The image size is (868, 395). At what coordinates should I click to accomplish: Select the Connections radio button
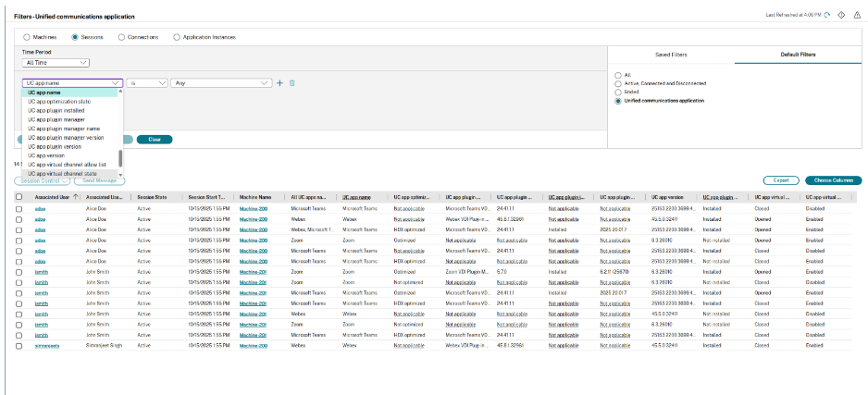(x=121, y=37)
